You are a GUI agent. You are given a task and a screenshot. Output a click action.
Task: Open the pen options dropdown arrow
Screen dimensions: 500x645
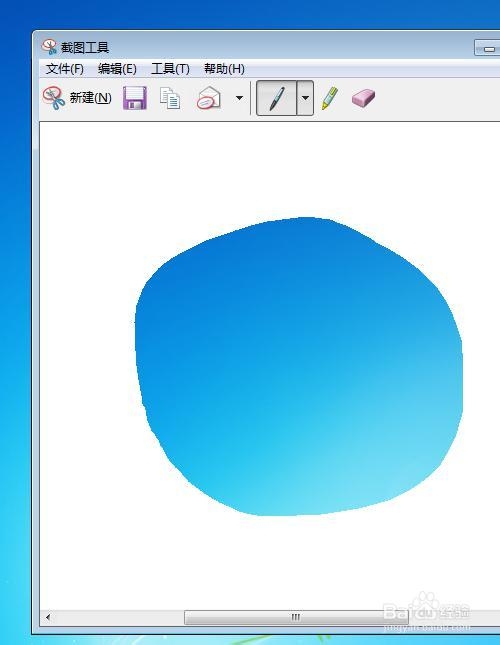(305, 98)
